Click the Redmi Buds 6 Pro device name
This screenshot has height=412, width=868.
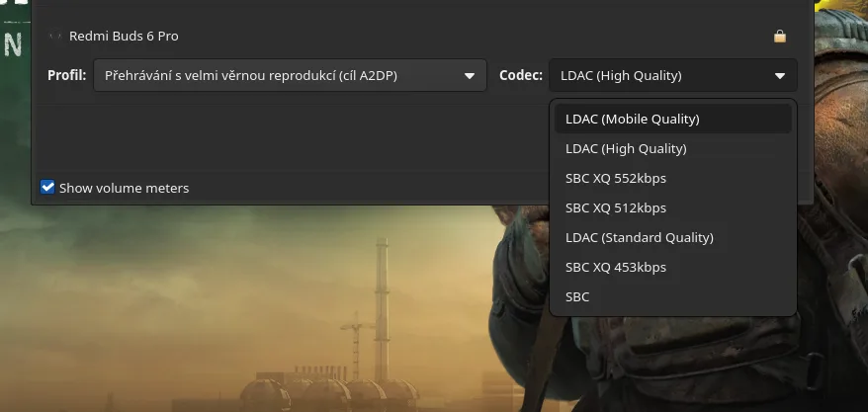pyautogui.click(x=124, y=36)
